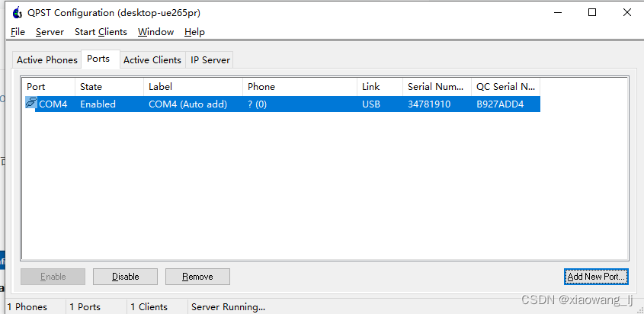Click the 1 Clients status bar entry
The width and height of the screenshot is (644, 314).
click(149, 307)
